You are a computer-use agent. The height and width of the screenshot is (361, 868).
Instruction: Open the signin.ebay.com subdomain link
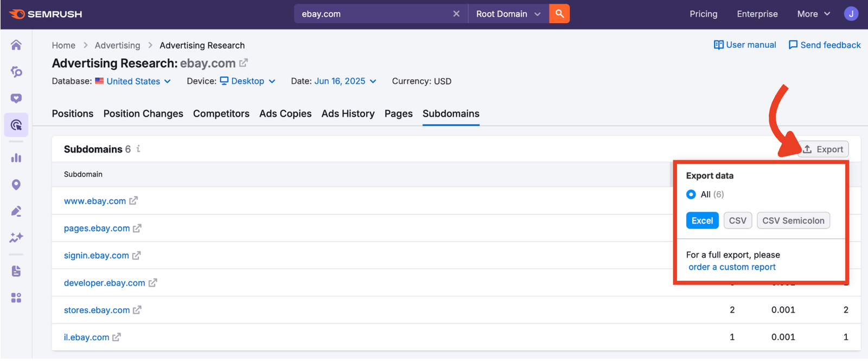tap(97, 256)
